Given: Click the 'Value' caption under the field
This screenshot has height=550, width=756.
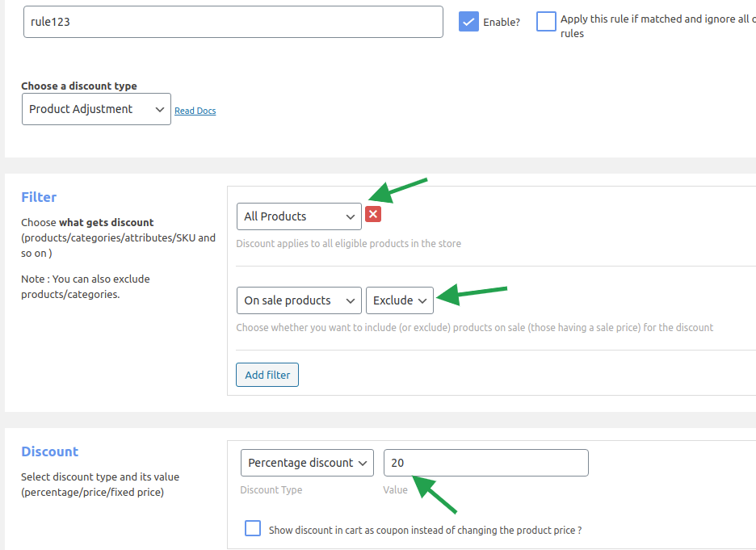Looking at the screenshot, I should [396, 489].
